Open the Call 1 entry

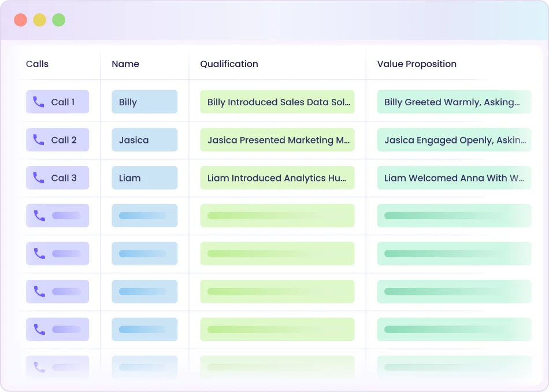tap(57, 102)
